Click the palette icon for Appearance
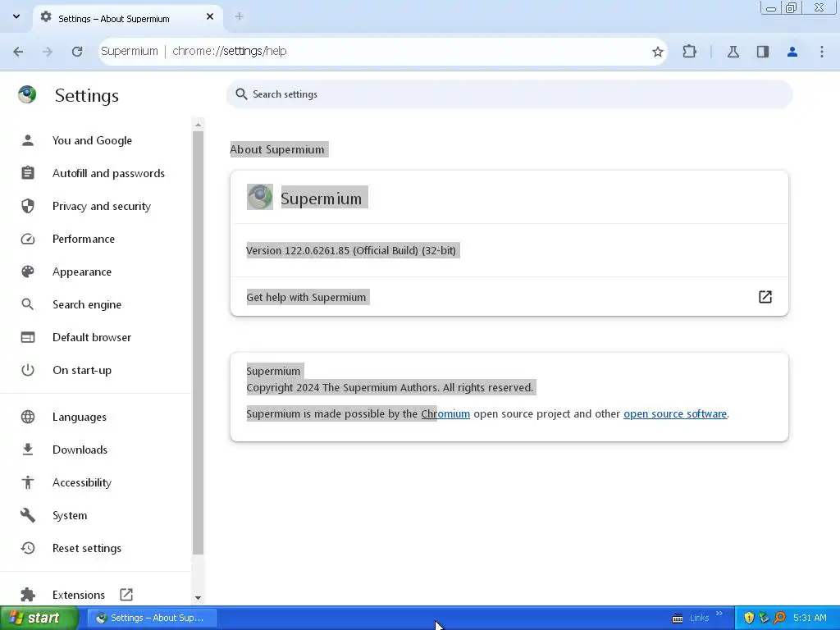This screenshot has height=630, width=840. pyautogui.click(x=28, y=272)
